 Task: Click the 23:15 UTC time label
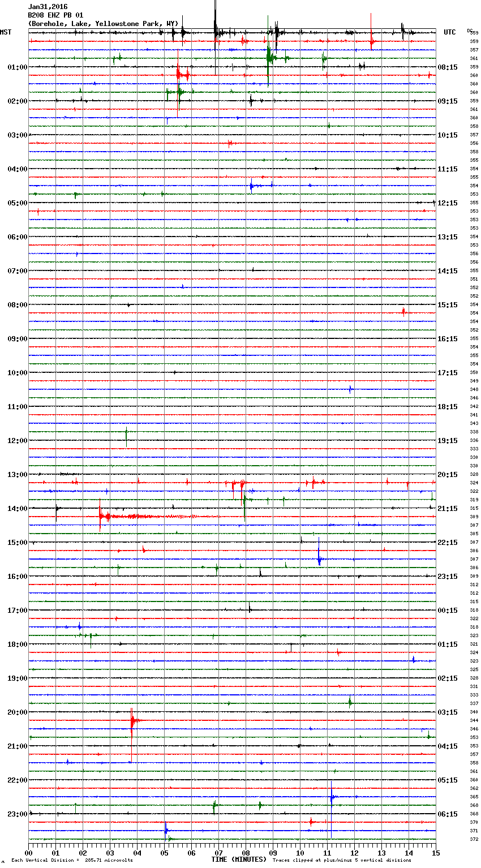[448, 577]
